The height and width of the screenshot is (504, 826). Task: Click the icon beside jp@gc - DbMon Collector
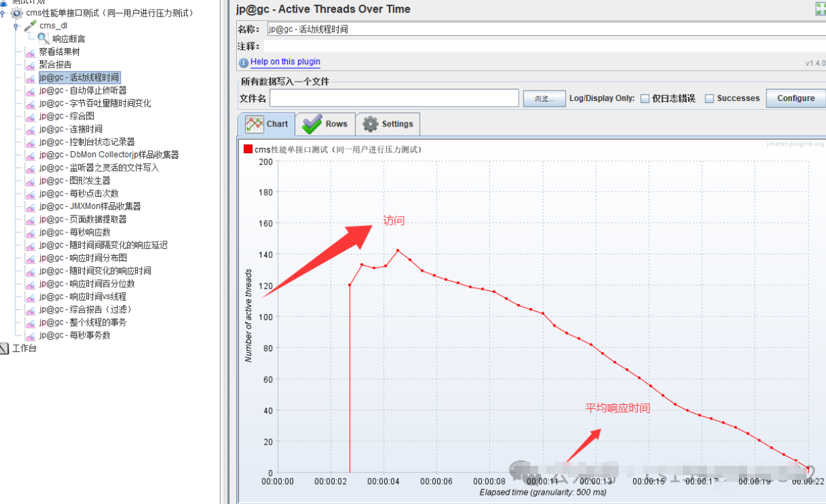click(x=30, y=155)
